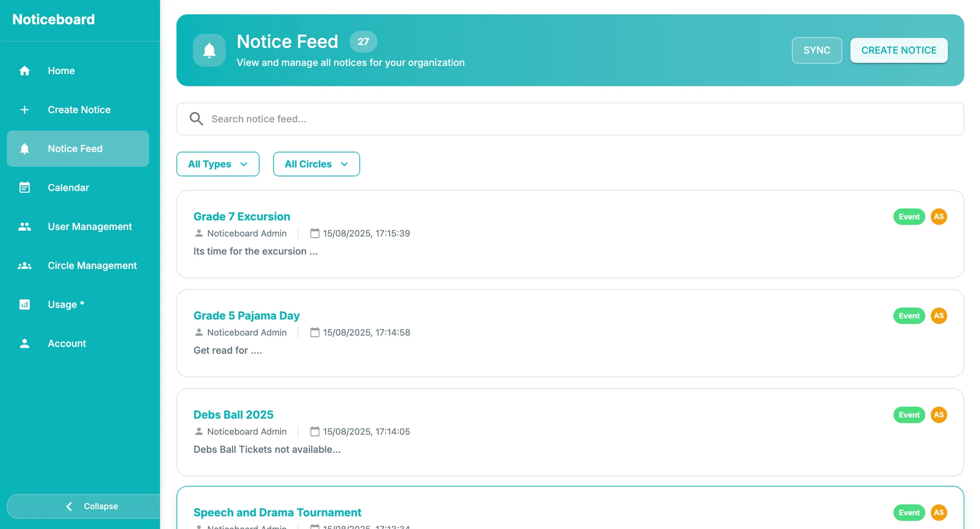Click the Circle Management groups icon
Image resolution: width=980 pixels, height=529 pixels.
click(24, 266)
